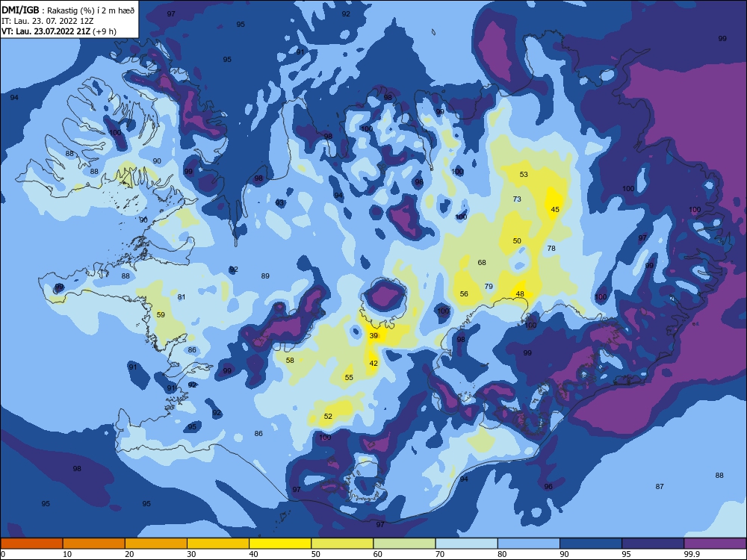
Task: Click the 'VT: Lau. 23.07.2022 21Z (+9 h)' line
Action: click(x=58, y=31)
